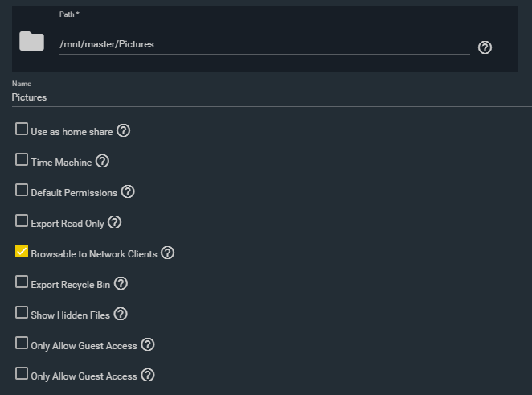Open Show Hidden Files help icon
532x395 pixels.
121,315
